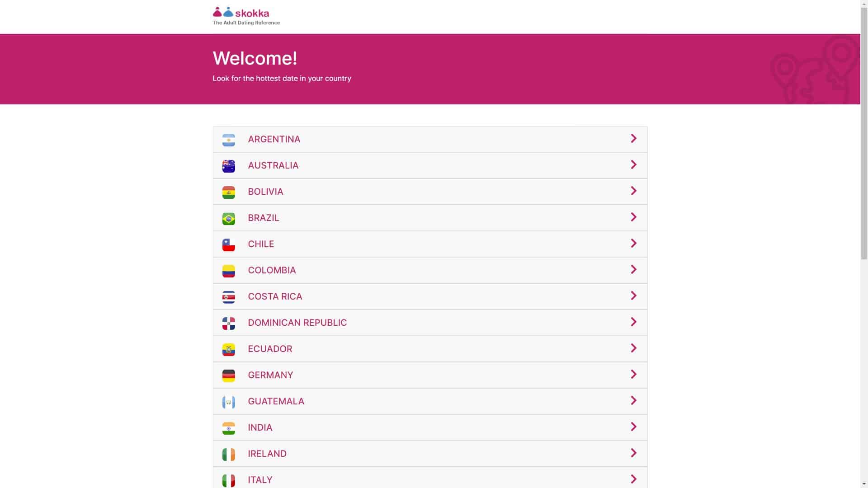Viewport: 868px width, 488px height.
Task: Click the Colombia flag icon
Action: click(229, 270)
